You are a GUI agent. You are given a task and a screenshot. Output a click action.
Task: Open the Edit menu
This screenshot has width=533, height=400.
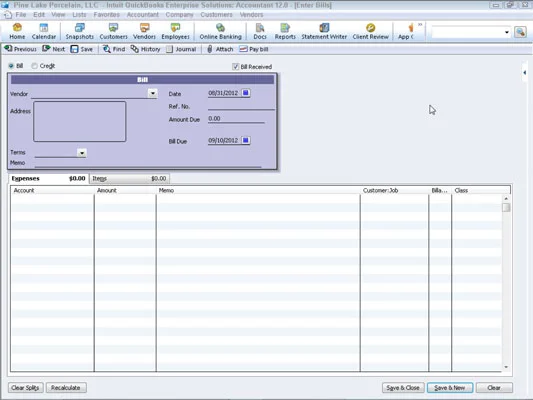[39, 15]
